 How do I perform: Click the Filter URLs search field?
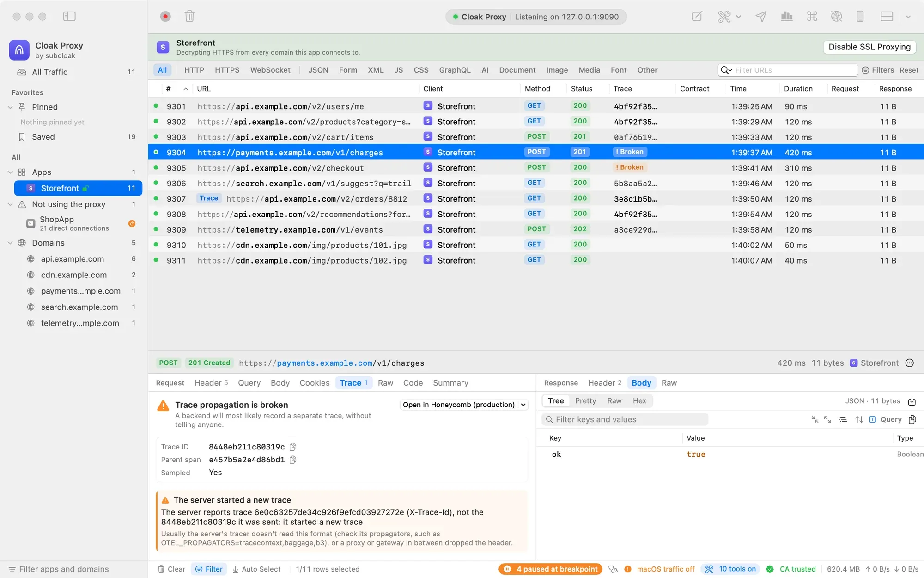tap(788, 70)
